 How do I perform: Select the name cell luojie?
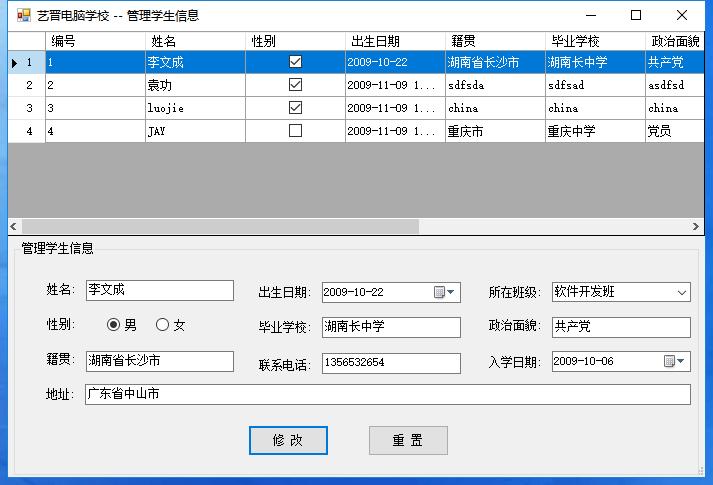pos(196,108)
